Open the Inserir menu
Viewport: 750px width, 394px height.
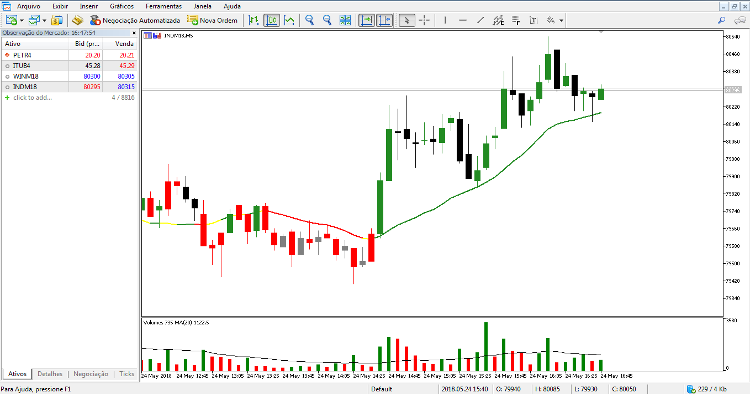point(89,6)
